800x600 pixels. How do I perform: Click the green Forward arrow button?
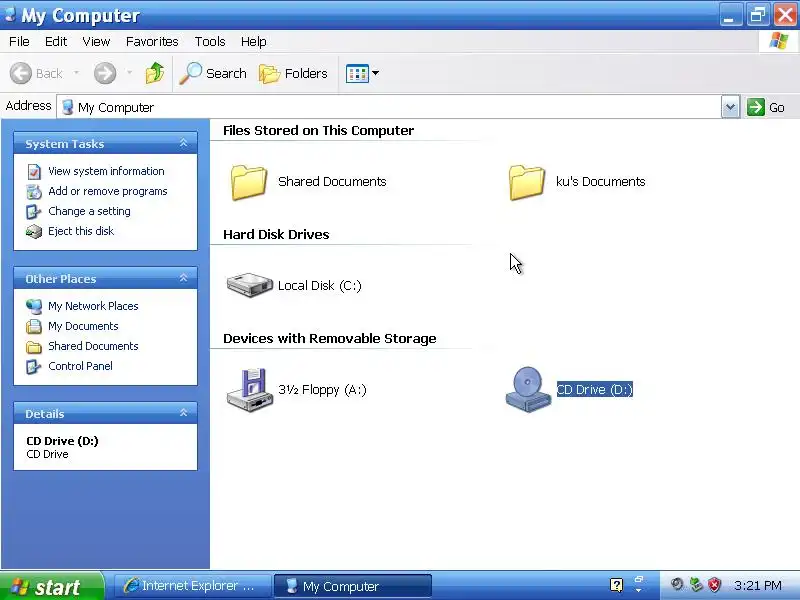105,73
